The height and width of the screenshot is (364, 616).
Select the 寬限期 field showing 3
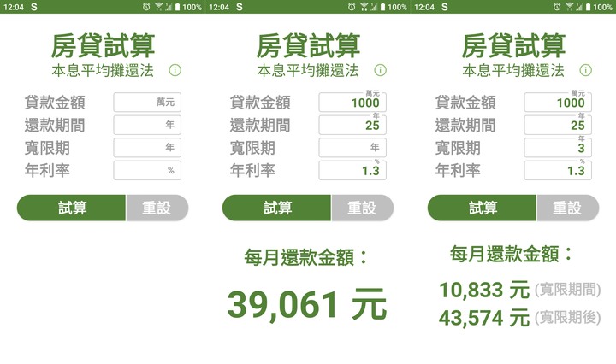pyautogui.click(x=558, y=148)
